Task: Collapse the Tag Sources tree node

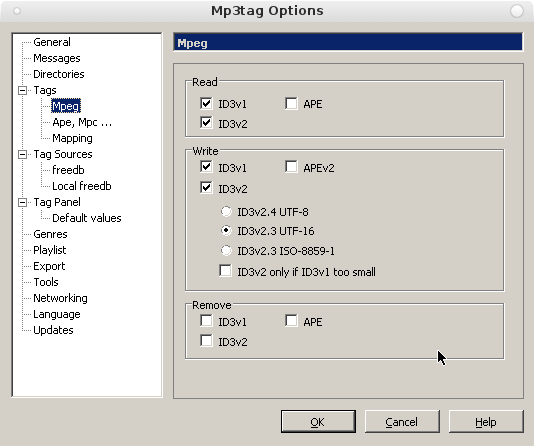Action: click(22, 154)
